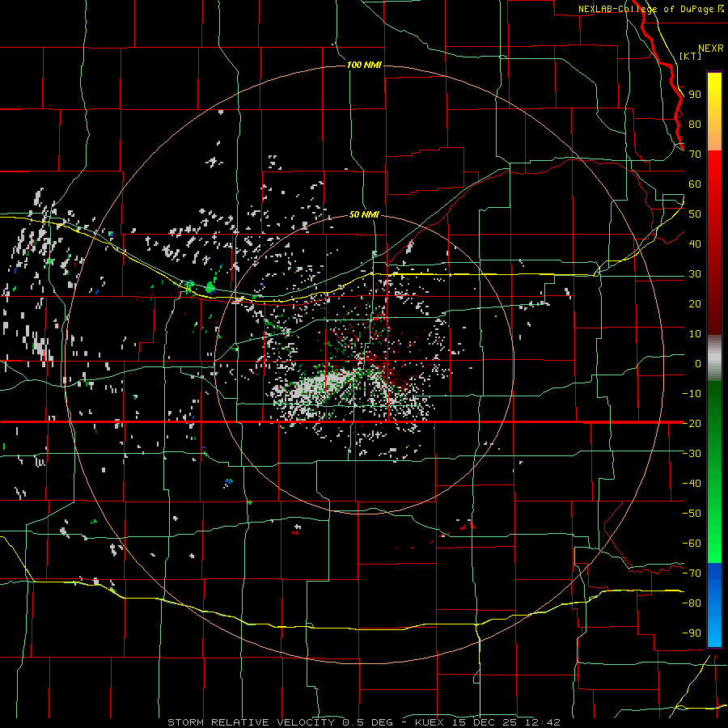Viewport: 728px width, 728px height.
Task: Select the gray near-zero segment of the color bar
Action: (x=714, y=358)
